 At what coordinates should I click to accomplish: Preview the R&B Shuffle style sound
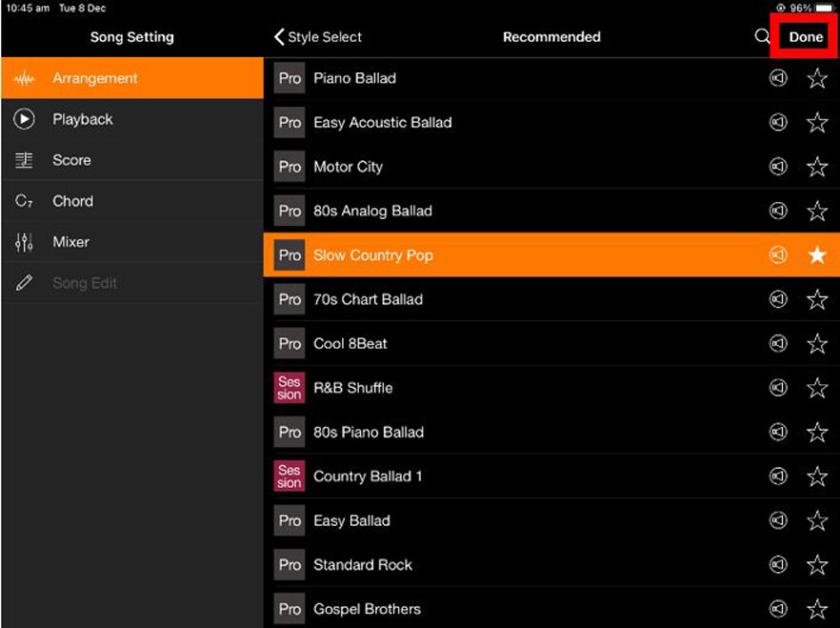778,388
